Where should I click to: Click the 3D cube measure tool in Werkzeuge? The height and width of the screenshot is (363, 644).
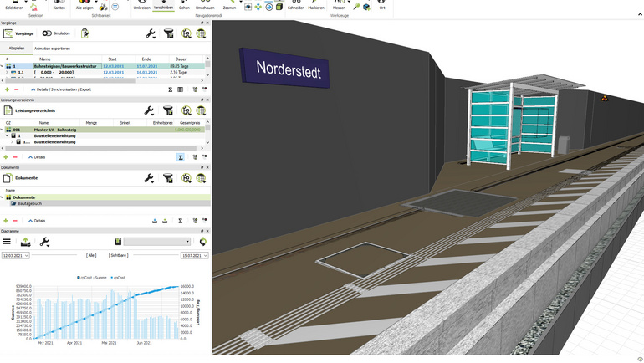click(366, 7)
